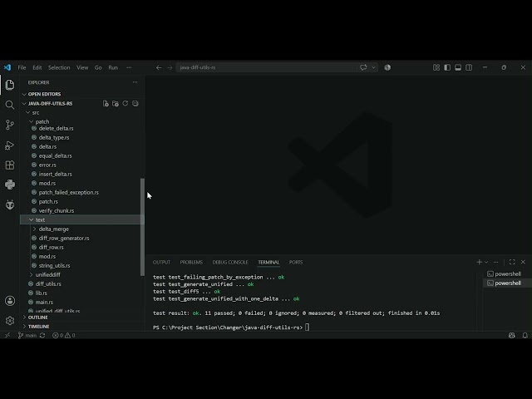Collapse all folders in explorer

click(135, 103)
